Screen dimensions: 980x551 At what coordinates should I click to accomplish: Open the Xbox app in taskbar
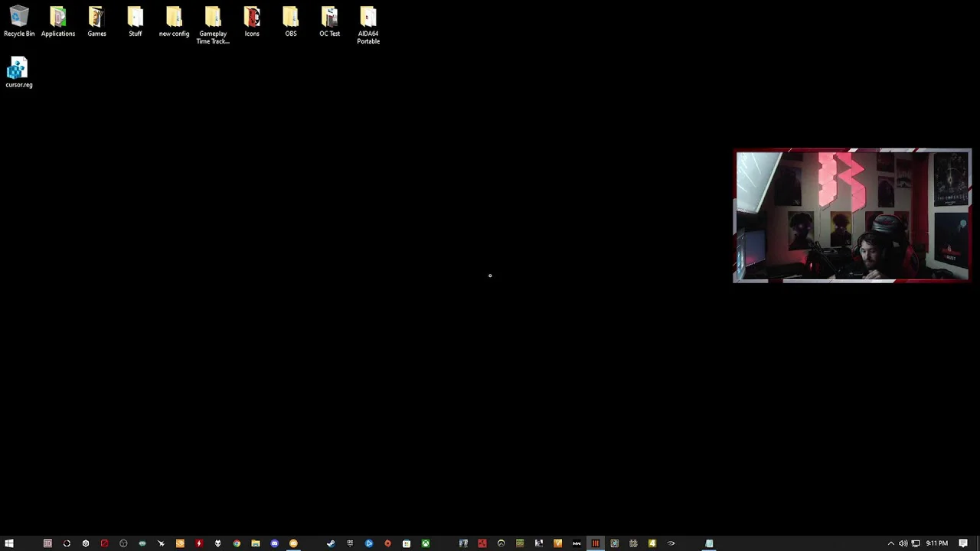coord(426,543)
